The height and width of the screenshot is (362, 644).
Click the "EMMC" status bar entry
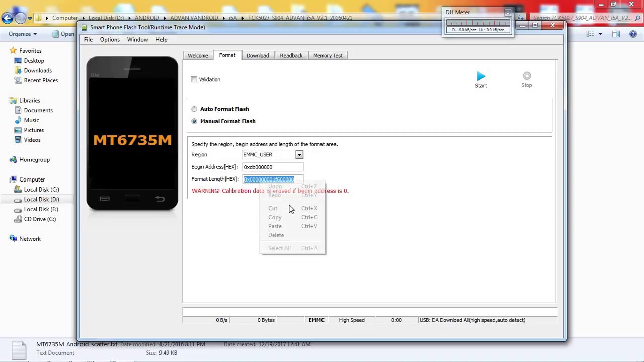tap(316, 320)
